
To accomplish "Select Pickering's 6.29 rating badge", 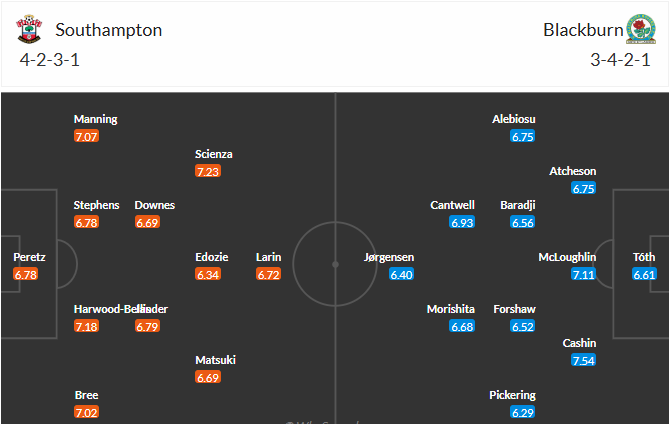I will (x=522, y=411).
